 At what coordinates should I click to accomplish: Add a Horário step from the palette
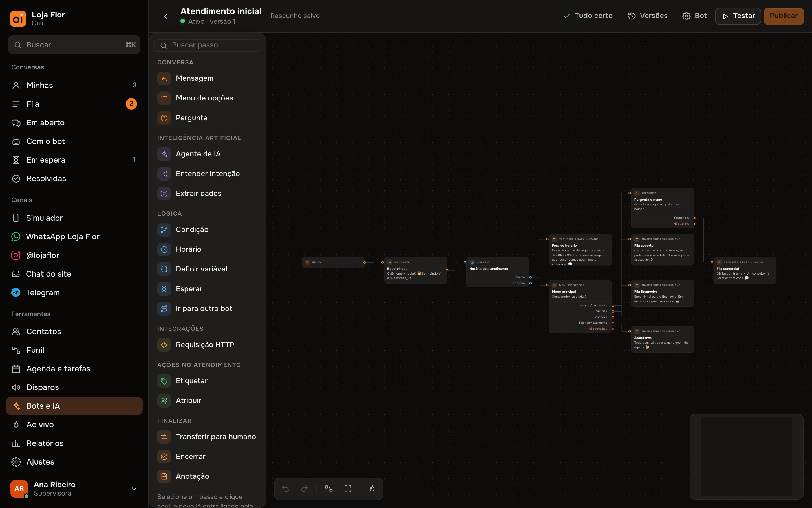(207, 249)
